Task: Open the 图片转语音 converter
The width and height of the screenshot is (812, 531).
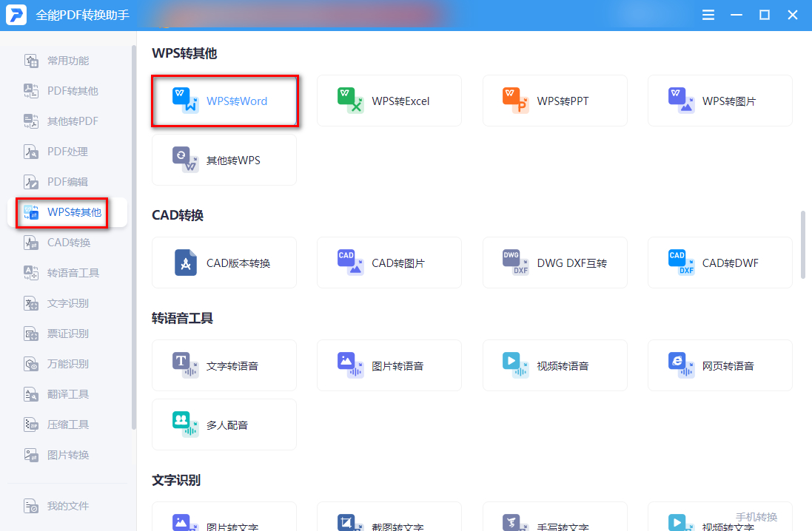Action: (x=389, y=365)
